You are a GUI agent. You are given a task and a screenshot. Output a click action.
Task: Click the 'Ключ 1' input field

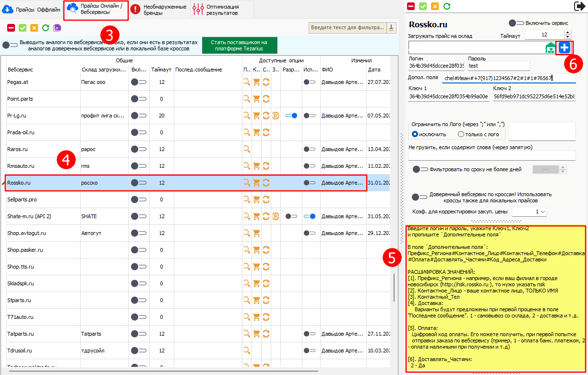tap(449, 97)
